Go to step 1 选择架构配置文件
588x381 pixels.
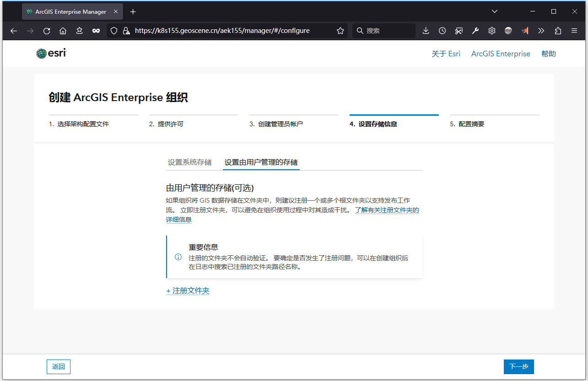click(93, 122)
